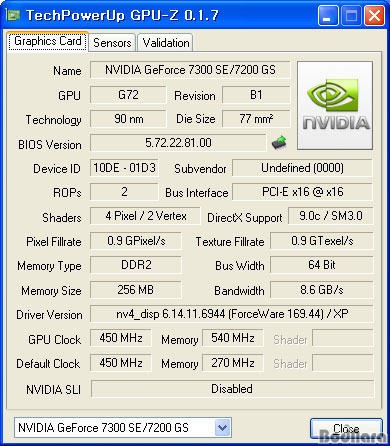Click the GPU Clock 450 MHz field

(121, 338)
